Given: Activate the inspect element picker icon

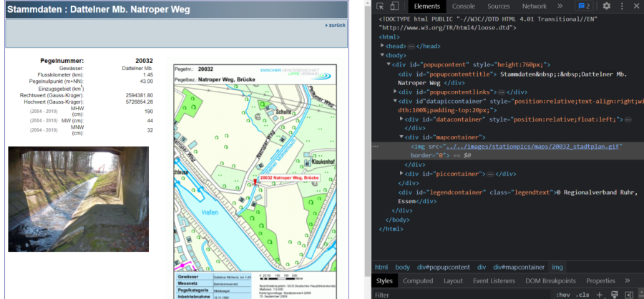Looking at the screenshot, I should tap(381, 6).
